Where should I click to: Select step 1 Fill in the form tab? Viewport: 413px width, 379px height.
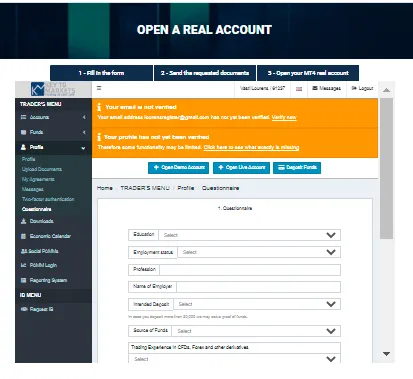click(x=101, y=73)
